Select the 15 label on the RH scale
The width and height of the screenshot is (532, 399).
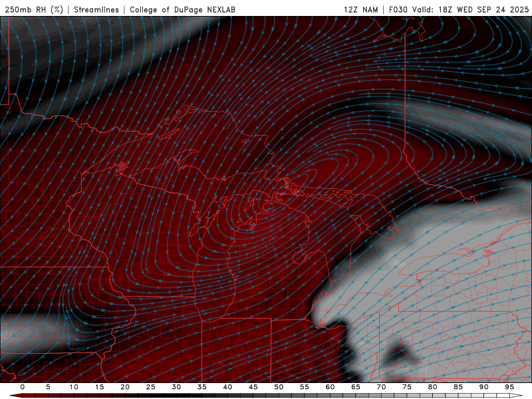(99, 387)
